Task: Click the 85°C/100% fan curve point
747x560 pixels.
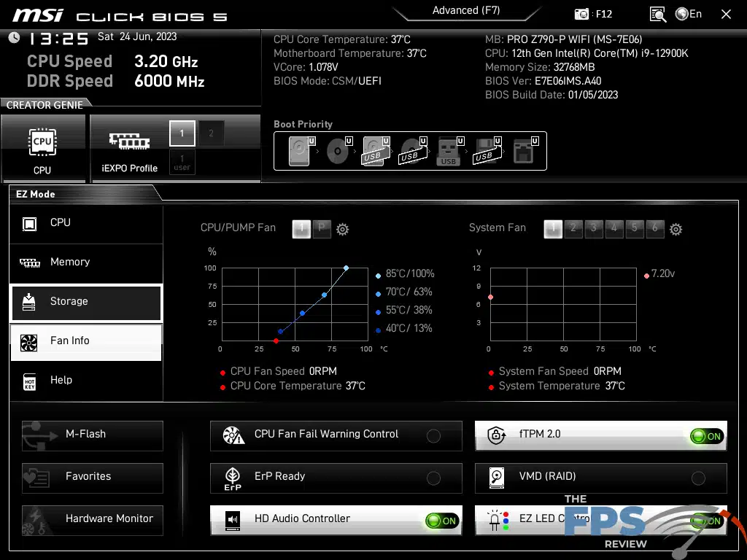Action: click(x=347, y=268)
